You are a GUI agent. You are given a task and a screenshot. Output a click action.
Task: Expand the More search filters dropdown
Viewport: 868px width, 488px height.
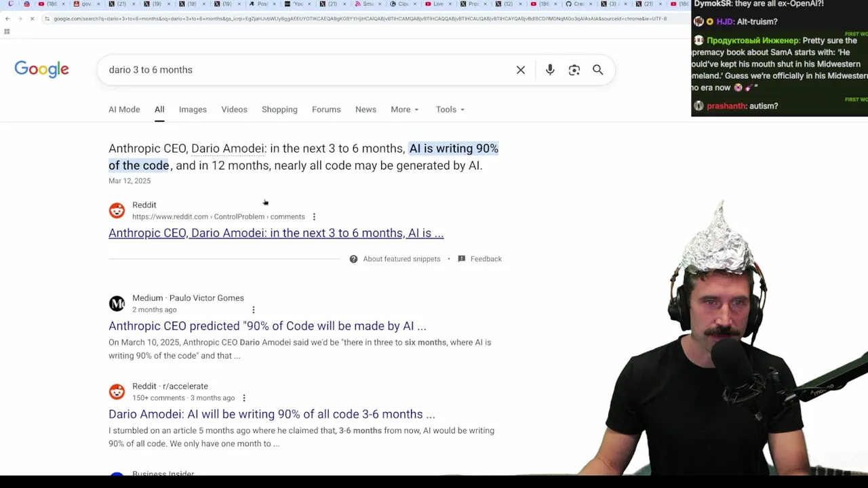405,109
